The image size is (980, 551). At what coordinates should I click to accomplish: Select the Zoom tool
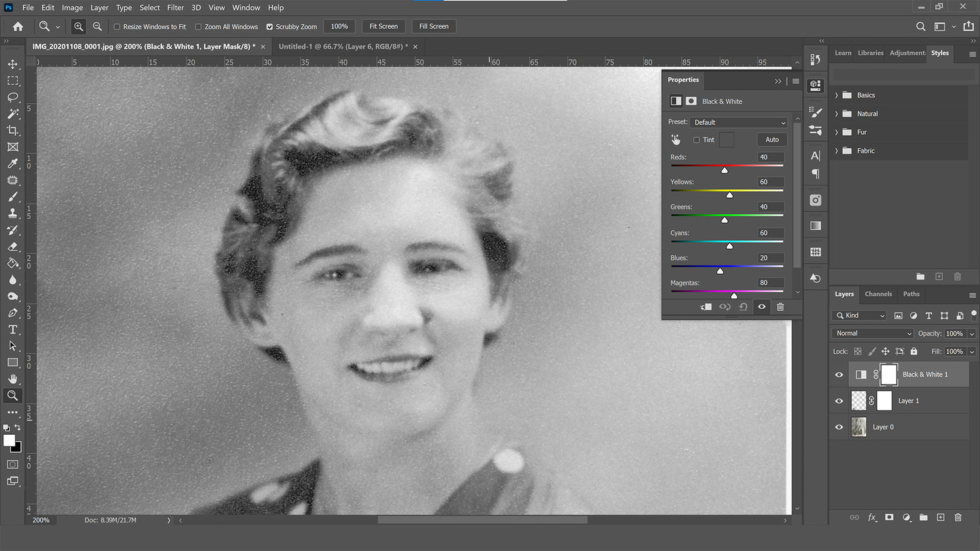(x=13, y=395)
